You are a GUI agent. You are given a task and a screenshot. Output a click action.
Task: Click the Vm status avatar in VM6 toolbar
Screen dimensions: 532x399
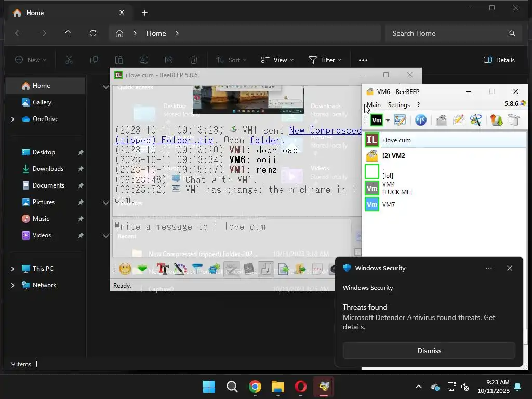(x=376, y=120)
